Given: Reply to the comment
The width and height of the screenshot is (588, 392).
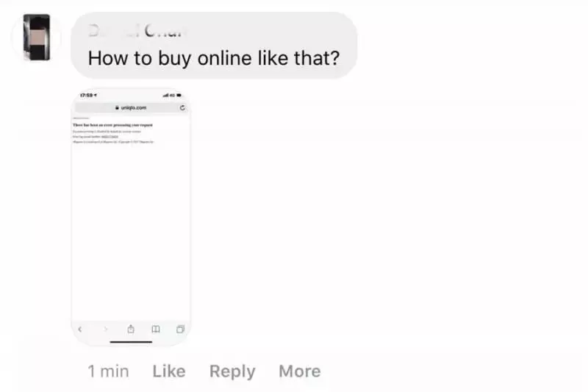Looking at the screenshot, I should click(x=232, y=371).
